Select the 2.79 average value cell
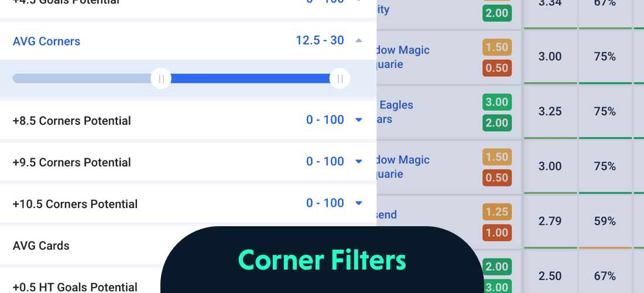Image resolution: width=644 pixels, height=293 pixels. pos(550,221)
